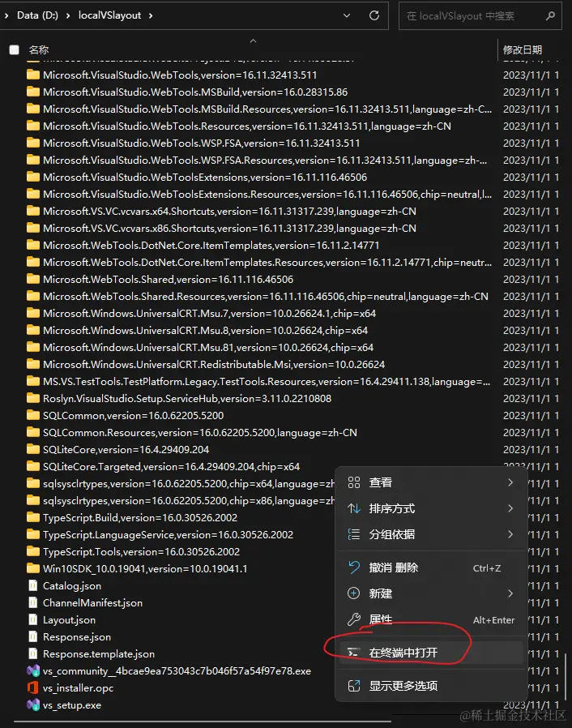Click folder icon of SQLiteCore,version=16.4.29409.204
The image size is (572, 728).
(x=33, y=449)
